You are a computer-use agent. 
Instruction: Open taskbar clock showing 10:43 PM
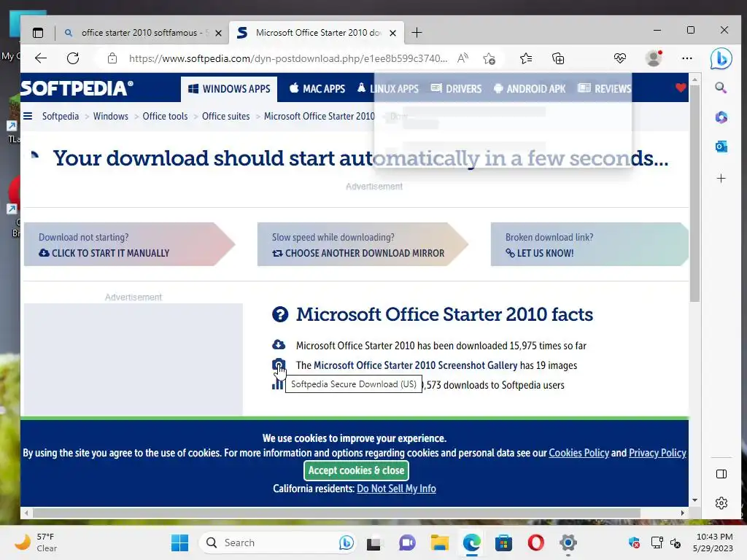tap(713, 542)
